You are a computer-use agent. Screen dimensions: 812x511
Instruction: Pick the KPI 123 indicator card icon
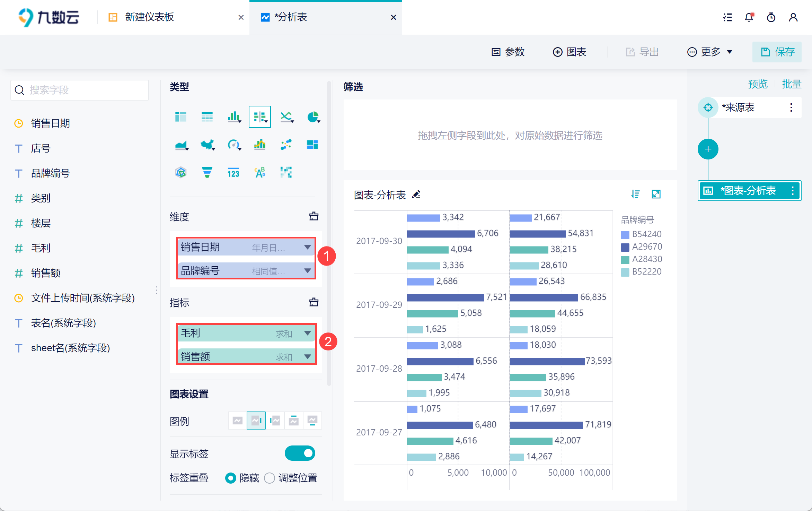[233, 172]
